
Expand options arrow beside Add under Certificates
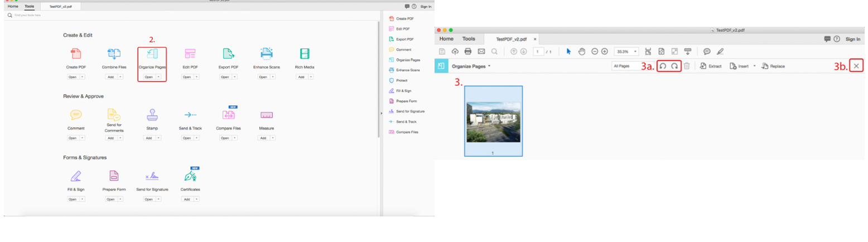[195, 199]
